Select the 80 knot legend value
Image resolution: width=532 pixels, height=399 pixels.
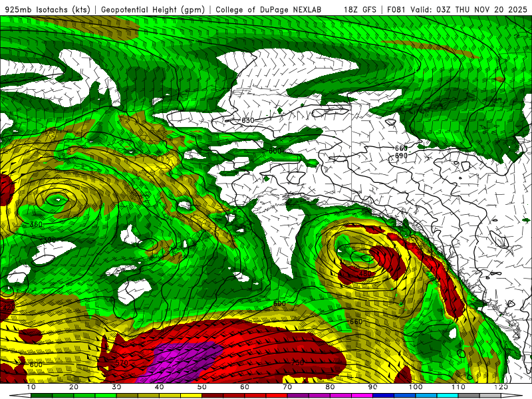pos(330,387)
